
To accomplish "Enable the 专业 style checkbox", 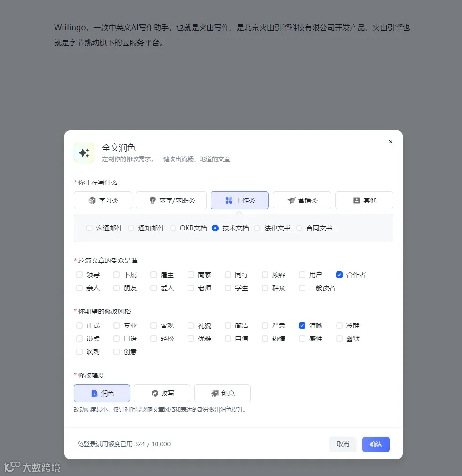I will (x=117, y=325).
